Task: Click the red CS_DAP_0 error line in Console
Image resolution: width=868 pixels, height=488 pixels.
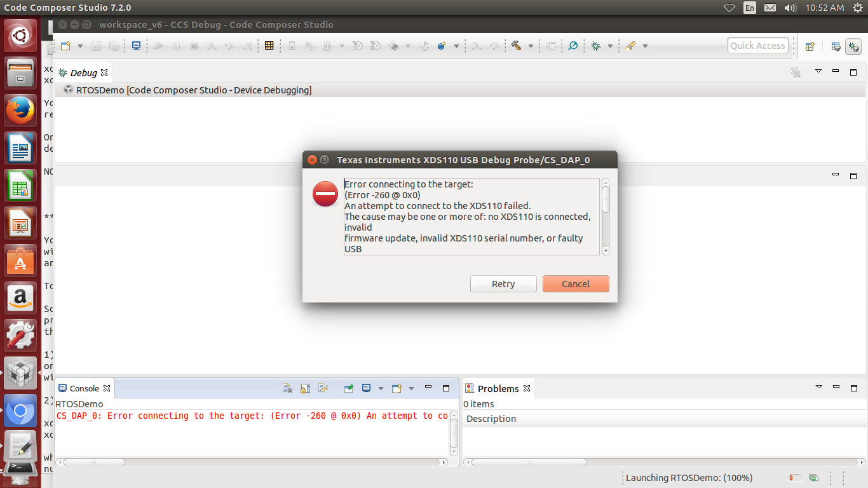Action: point(252,416)
